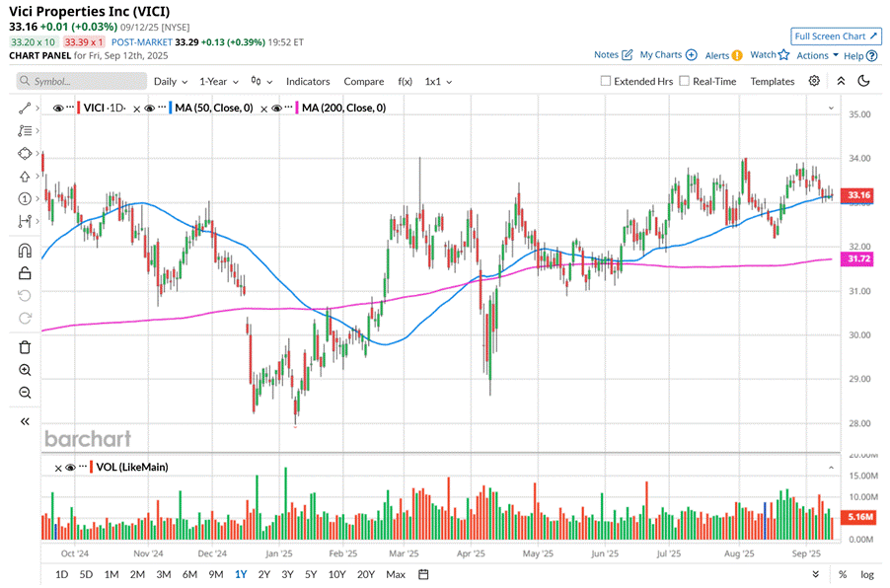Image resolution: width=890 pixels, height=588 pixels.
Task: Click the magenta MA 200 color swatch
Action: coord(297,108)
